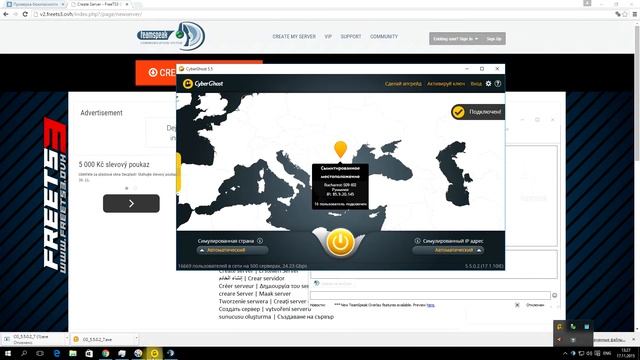640x360 pixels.
Task: Click the TeamSpeak logo on the website
Action: 171,36
